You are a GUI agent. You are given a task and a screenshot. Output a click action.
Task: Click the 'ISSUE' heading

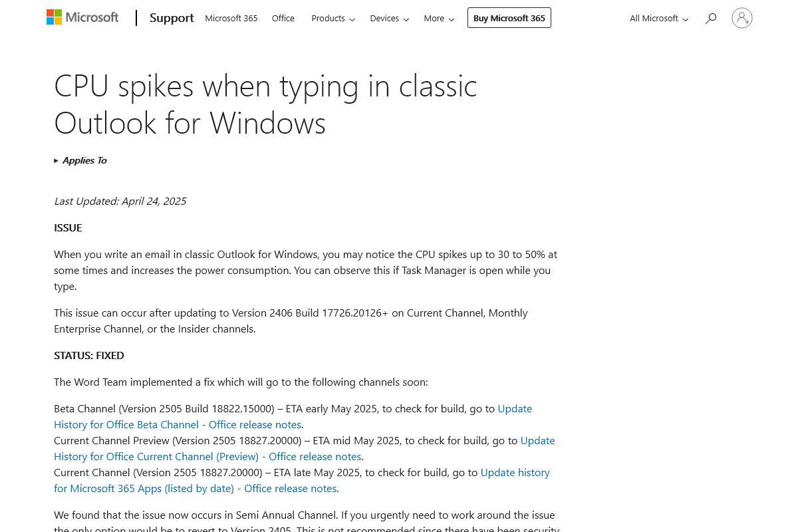tap(68, 227)
